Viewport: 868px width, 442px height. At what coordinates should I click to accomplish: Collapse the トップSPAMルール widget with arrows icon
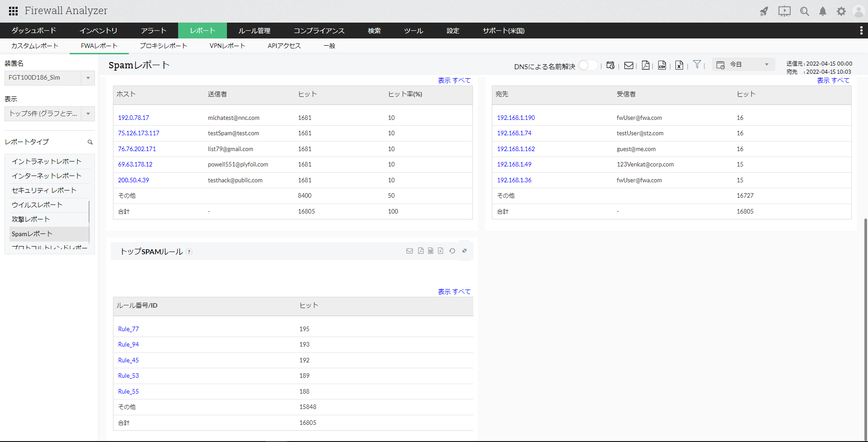pyautogui.click(x=464, y=251)
